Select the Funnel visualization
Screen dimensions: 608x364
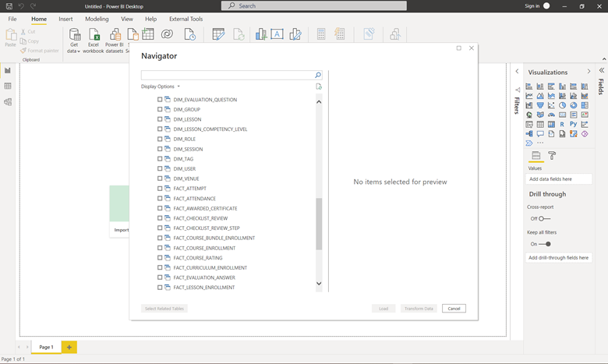(x=540, y=105)
